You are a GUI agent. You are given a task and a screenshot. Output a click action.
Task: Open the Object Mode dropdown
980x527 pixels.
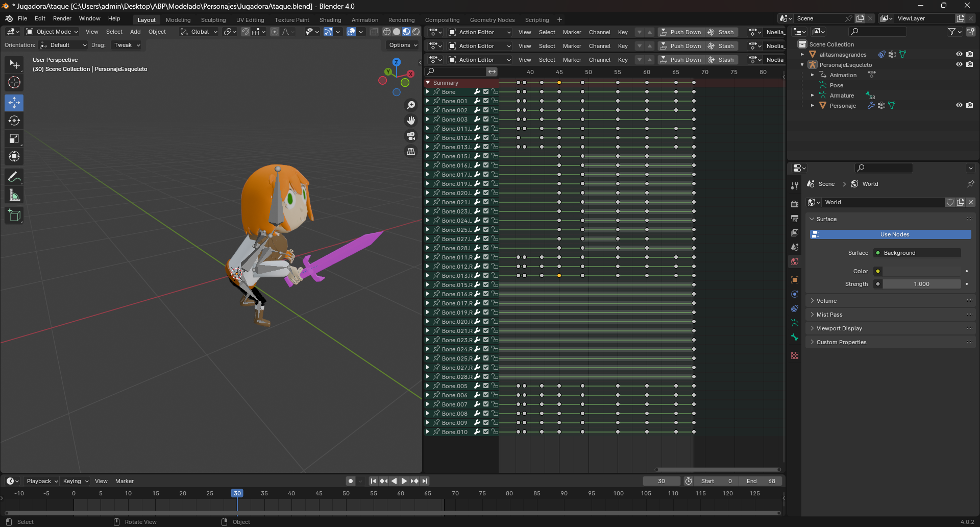(x=52, y=32)
